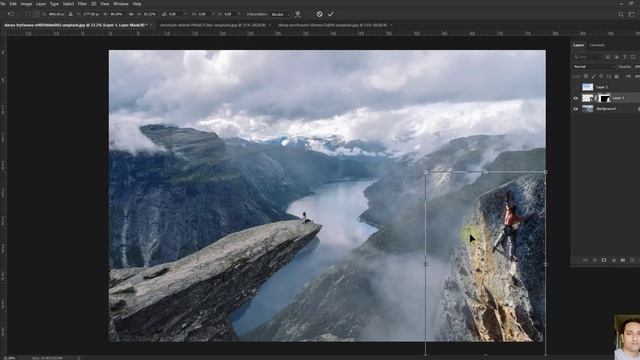Click the link layers icon at panel bottom
The image size is (640, 360).
click(585, 260)
